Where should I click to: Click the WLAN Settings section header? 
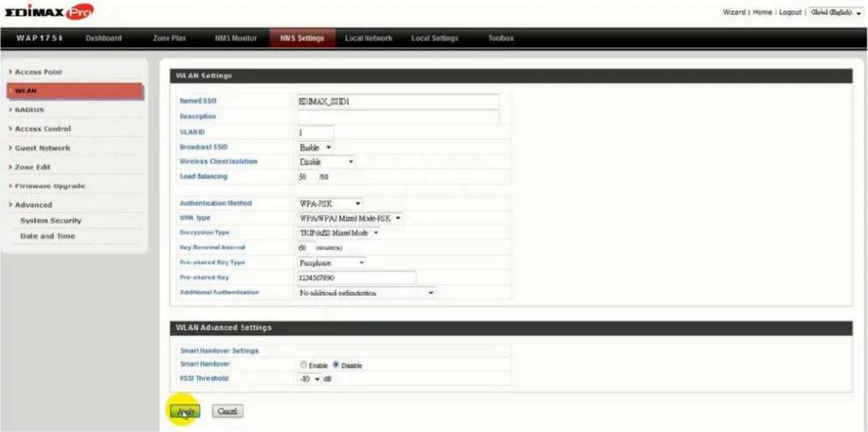511,76
